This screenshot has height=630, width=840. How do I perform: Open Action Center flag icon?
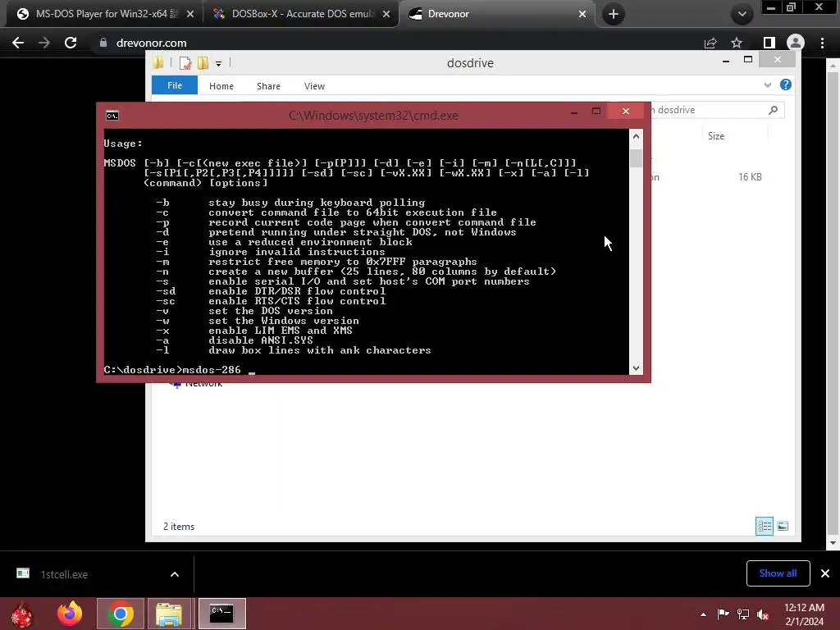724,614
